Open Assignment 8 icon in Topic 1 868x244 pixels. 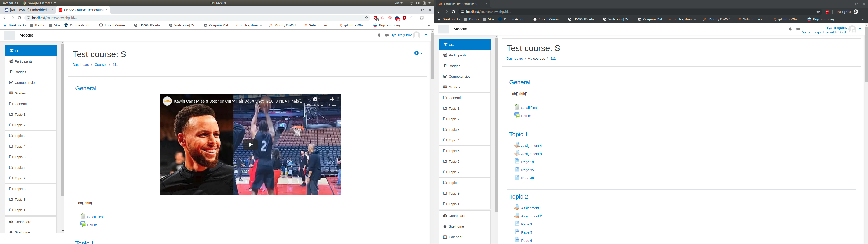click(x=517, y=153)
